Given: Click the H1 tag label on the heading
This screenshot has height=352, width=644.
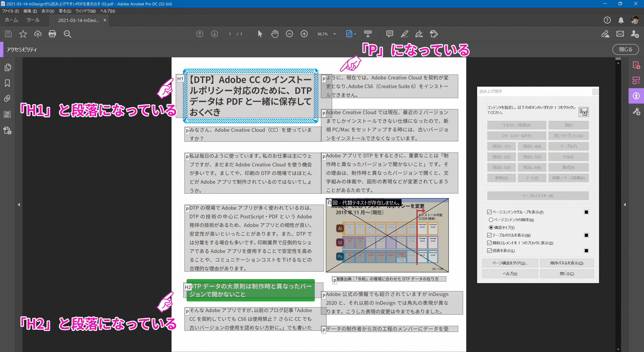Looking at the screenshot, I should point(180,79).
